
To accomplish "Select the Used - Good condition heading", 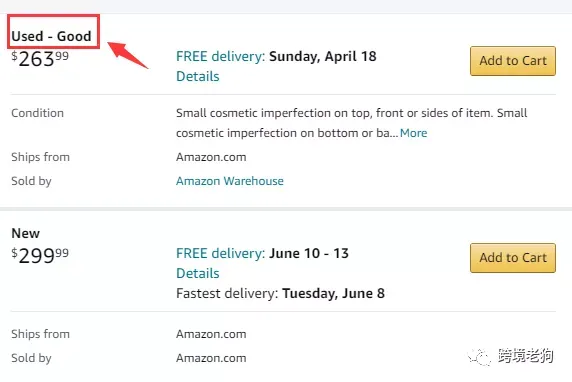I will pos(51,36).
